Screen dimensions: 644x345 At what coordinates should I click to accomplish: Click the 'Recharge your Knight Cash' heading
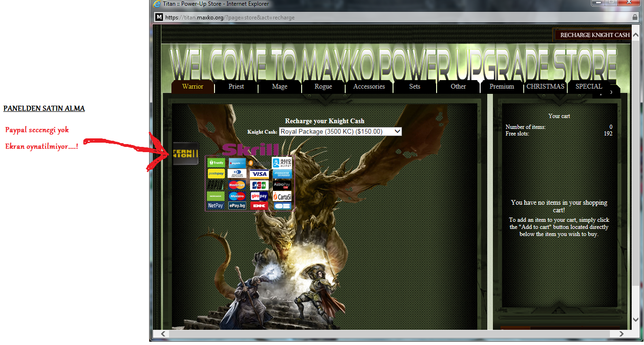click(325, 121)
